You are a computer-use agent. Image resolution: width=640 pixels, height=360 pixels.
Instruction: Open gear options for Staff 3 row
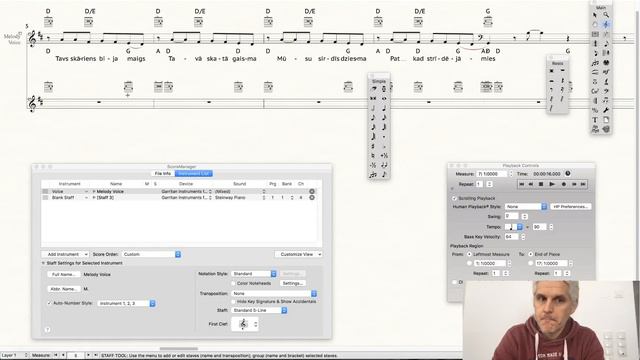click(312, 198)
